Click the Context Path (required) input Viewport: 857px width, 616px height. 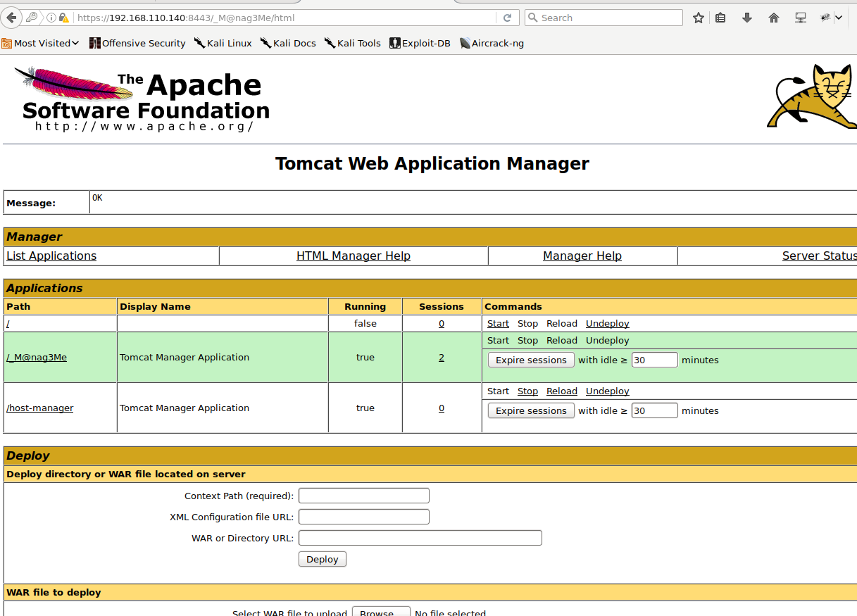point(364,496)
